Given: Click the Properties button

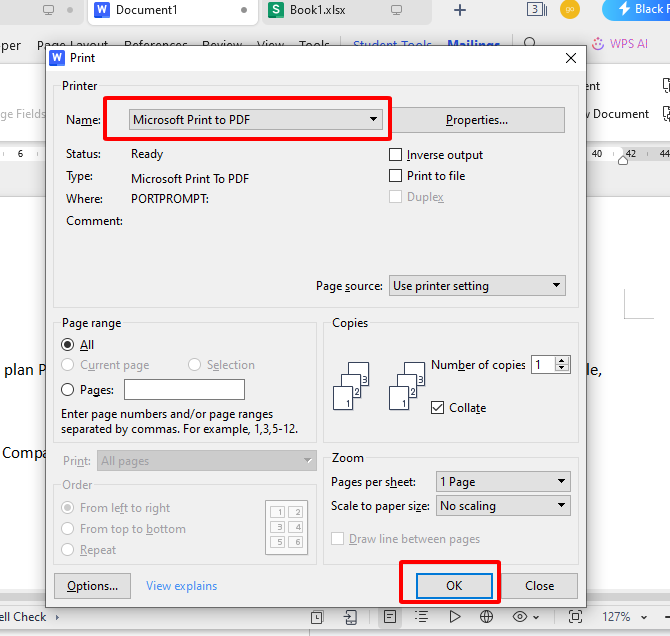Looking at the screenshot, I should tap(476, 120).
